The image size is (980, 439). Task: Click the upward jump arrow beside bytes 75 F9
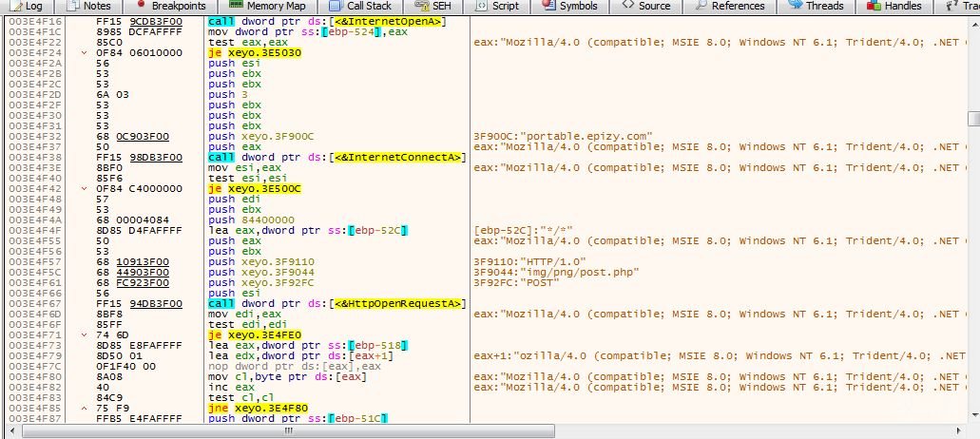(85, 408)
